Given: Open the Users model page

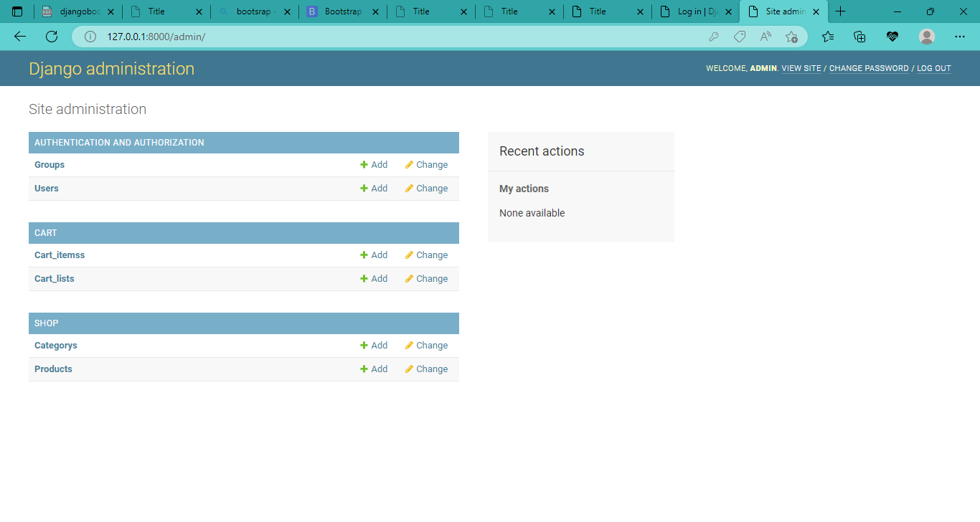Looking at the screenshot, I should tap(46, 188).
